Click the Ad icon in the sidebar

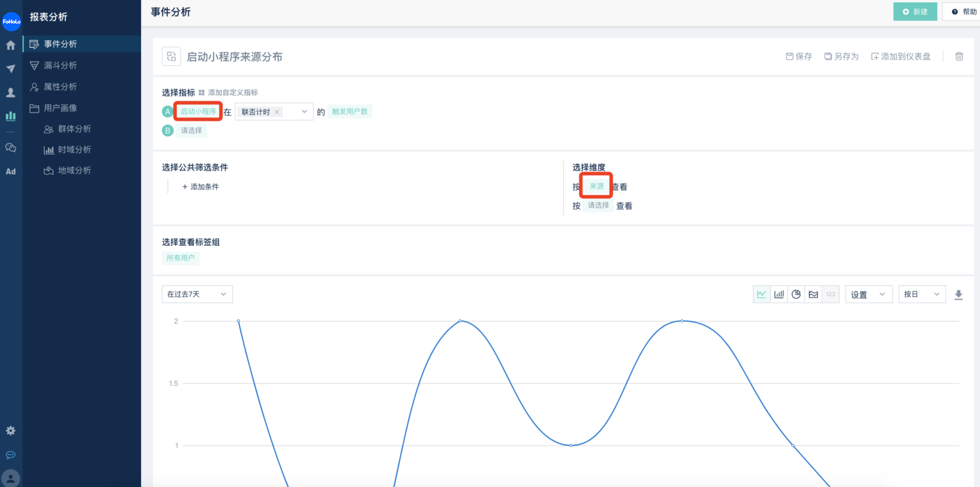[11, 171]
